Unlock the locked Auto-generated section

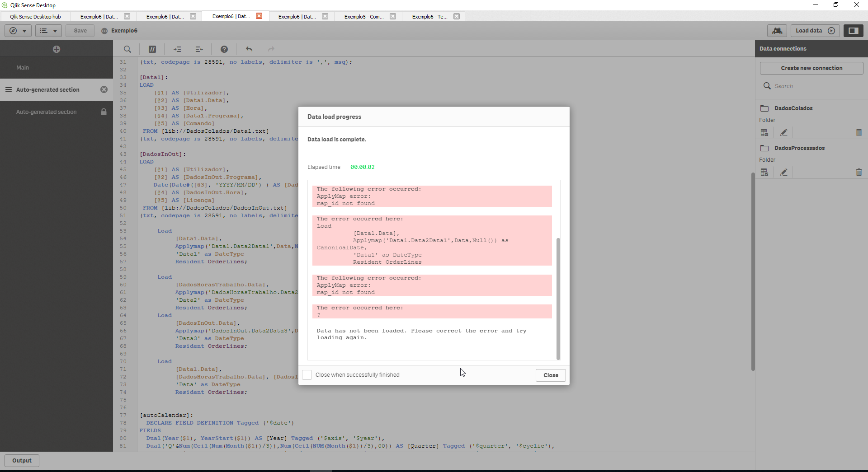104,112
